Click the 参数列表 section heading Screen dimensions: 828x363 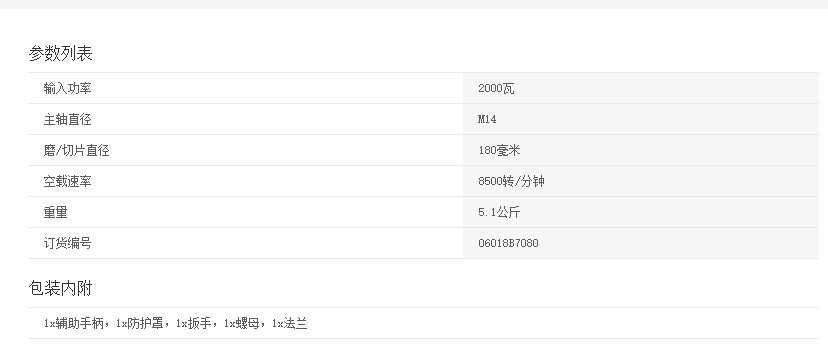pyautogui.click(x=61, y=53)
